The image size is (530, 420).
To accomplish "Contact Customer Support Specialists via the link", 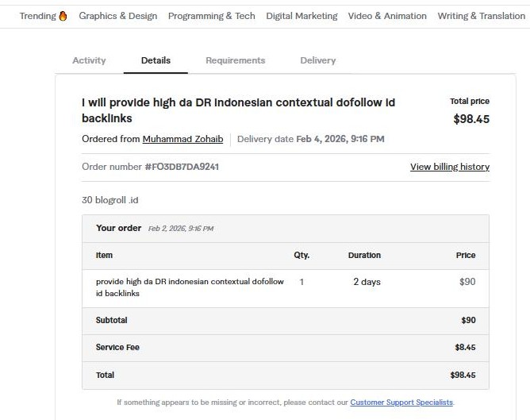I will click(x=401, y=403).
